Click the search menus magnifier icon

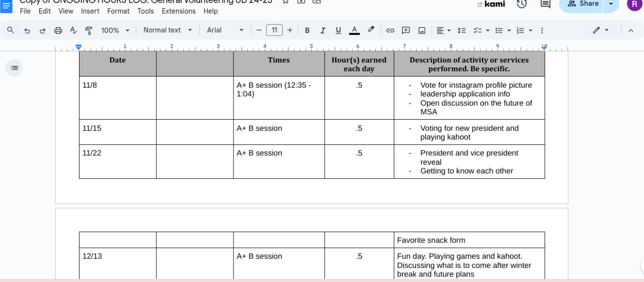11,30
